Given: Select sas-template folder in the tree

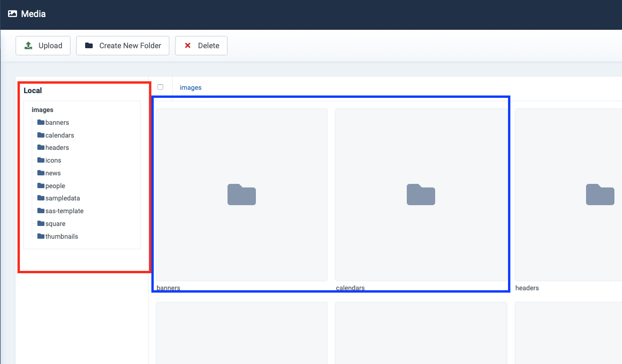Looking at the screenshot, I should click(64, 211).
